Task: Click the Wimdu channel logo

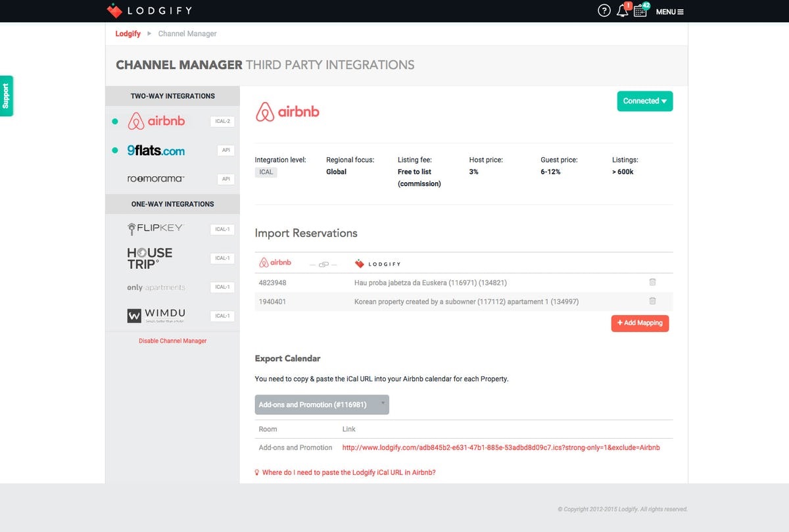Action: point(156,315)
